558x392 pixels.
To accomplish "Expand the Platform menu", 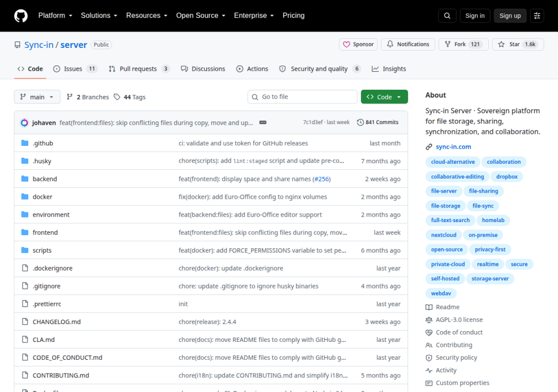I will pos(55,16).
